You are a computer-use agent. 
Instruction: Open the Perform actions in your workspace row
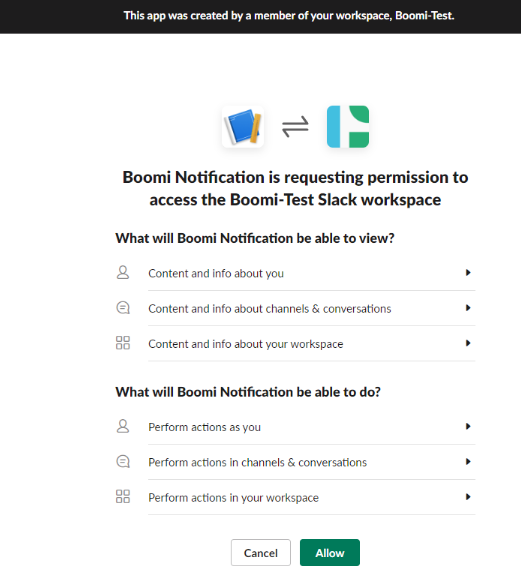295,497
